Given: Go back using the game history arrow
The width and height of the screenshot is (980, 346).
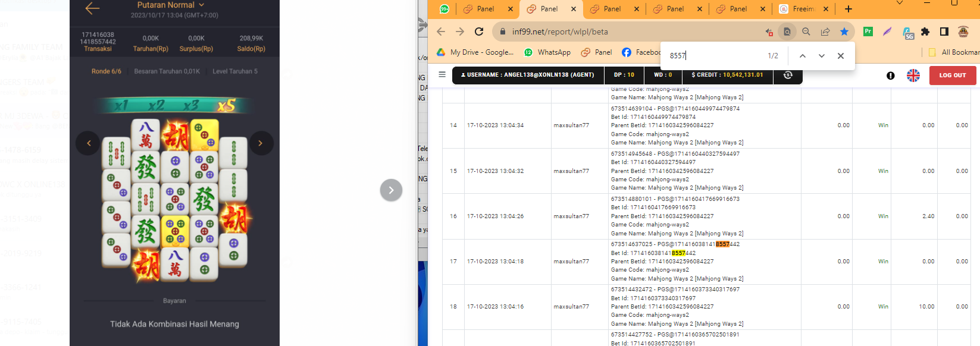Looking at the screenshot, I should tap(92, 8).
